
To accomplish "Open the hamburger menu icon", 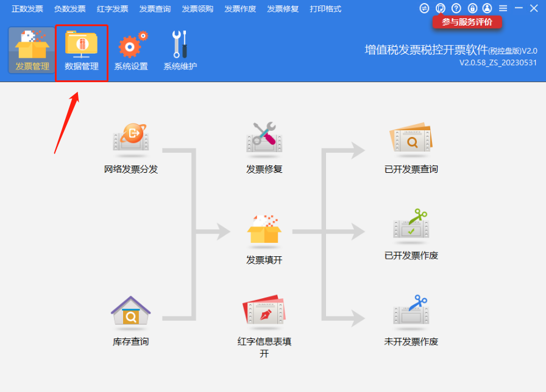I will click(x=503, y=9).
